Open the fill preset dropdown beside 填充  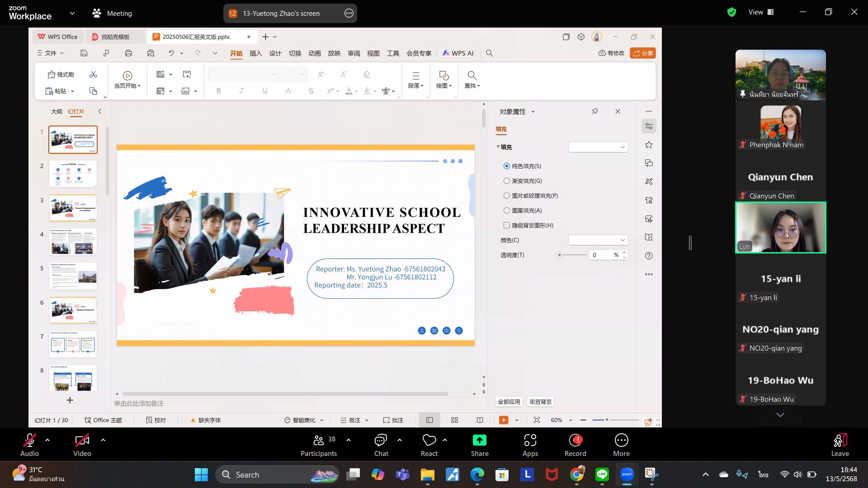598,147
